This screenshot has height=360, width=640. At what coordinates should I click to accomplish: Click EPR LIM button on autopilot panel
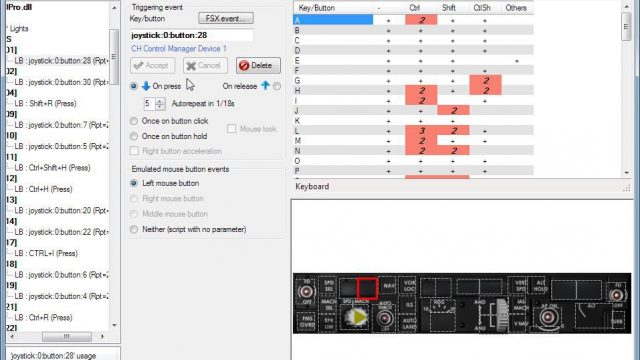pyautogui.click(x=329, y=322)
